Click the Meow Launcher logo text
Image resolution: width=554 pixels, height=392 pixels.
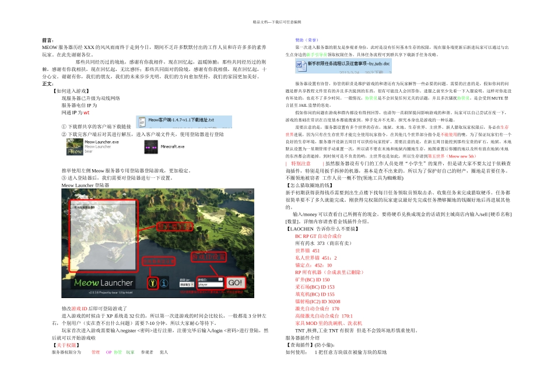click(x=104, y=283)
